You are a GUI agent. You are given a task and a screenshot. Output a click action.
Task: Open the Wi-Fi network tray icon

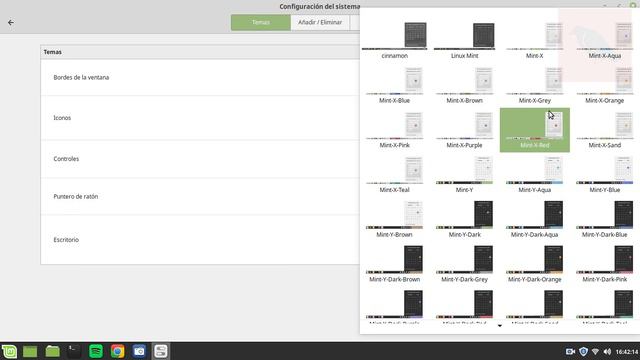point(595,351)
